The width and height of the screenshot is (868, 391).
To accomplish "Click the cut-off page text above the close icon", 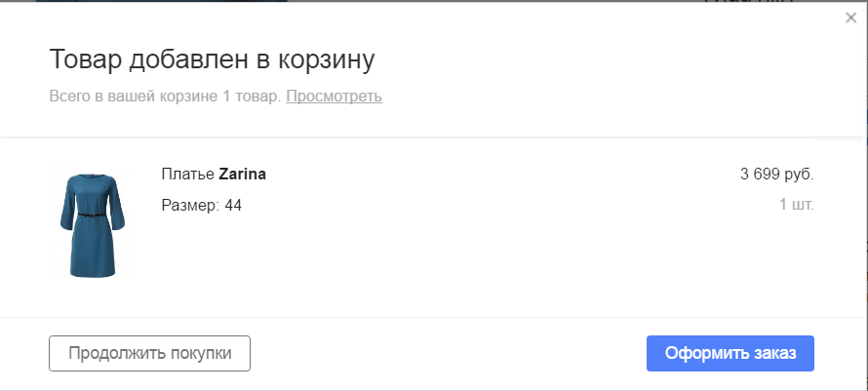I will pos(749,1).
